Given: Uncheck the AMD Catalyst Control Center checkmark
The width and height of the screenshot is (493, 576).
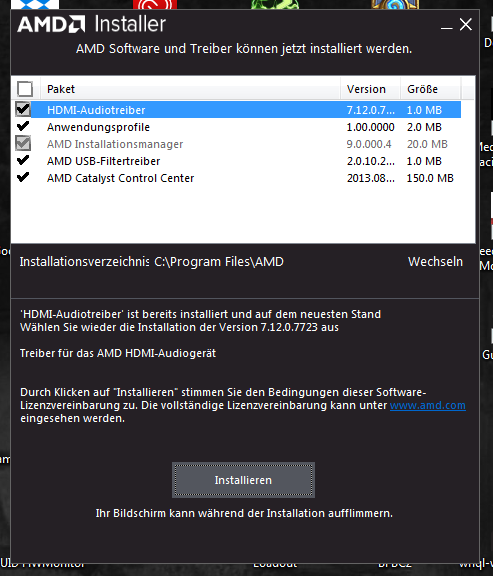Looking at the screenshot, I should coord(23,177).
